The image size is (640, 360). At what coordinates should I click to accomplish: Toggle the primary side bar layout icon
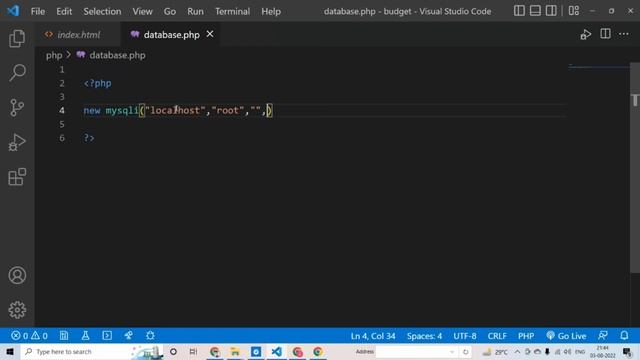(x=519, y=11)
